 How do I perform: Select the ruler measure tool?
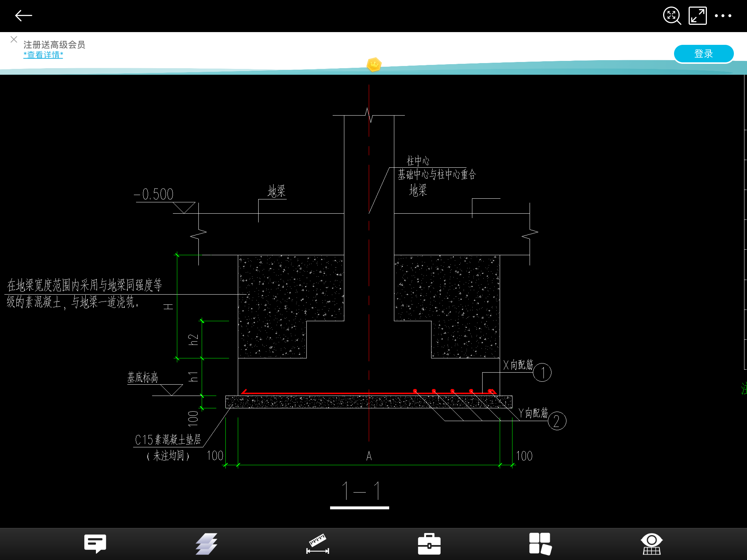318,544
